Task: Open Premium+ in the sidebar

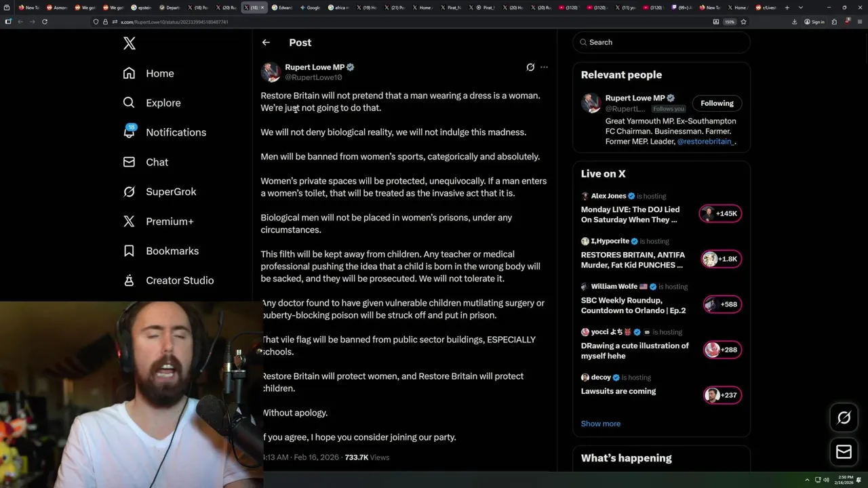Action: click(x=158, y=221)
